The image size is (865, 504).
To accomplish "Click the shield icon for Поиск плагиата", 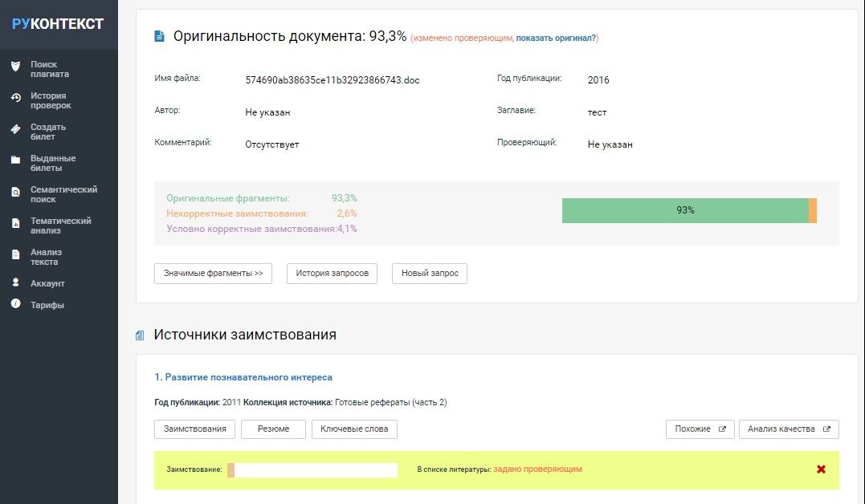I will 15,66.
